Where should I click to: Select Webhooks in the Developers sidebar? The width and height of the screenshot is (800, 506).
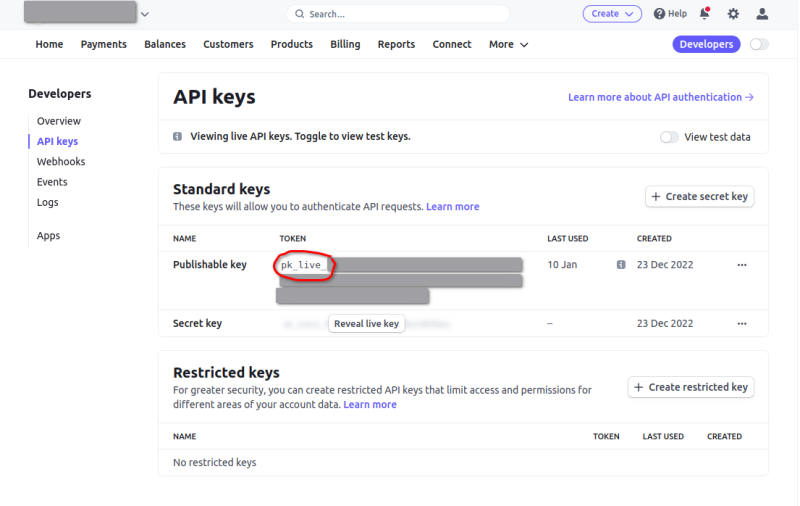(61, 162)
